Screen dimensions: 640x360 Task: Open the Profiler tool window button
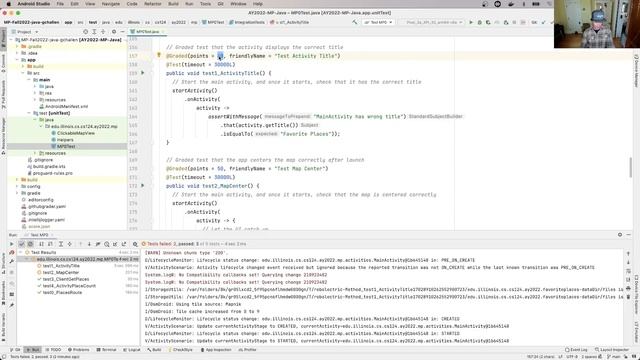coord(248,350)
